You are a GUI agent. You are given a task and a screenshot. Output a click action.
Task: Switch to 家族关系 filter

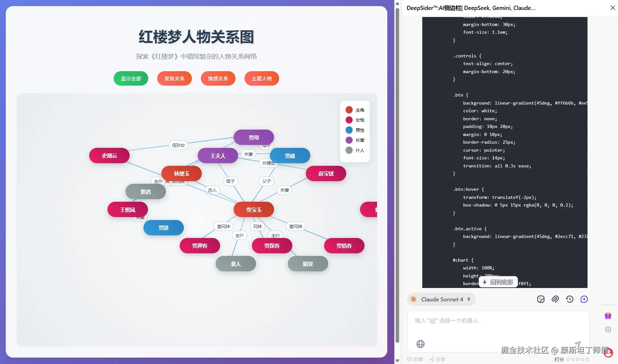(174, 79)
